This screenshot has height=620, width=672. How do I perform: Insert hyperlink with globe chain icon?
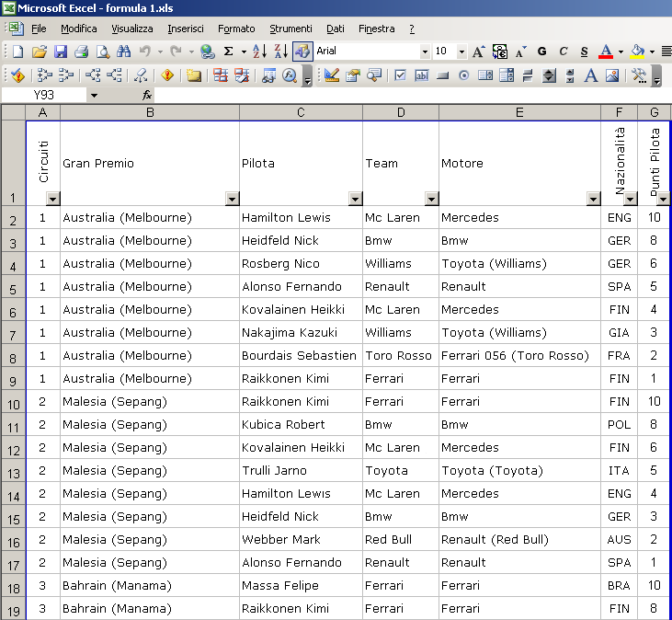208,52
